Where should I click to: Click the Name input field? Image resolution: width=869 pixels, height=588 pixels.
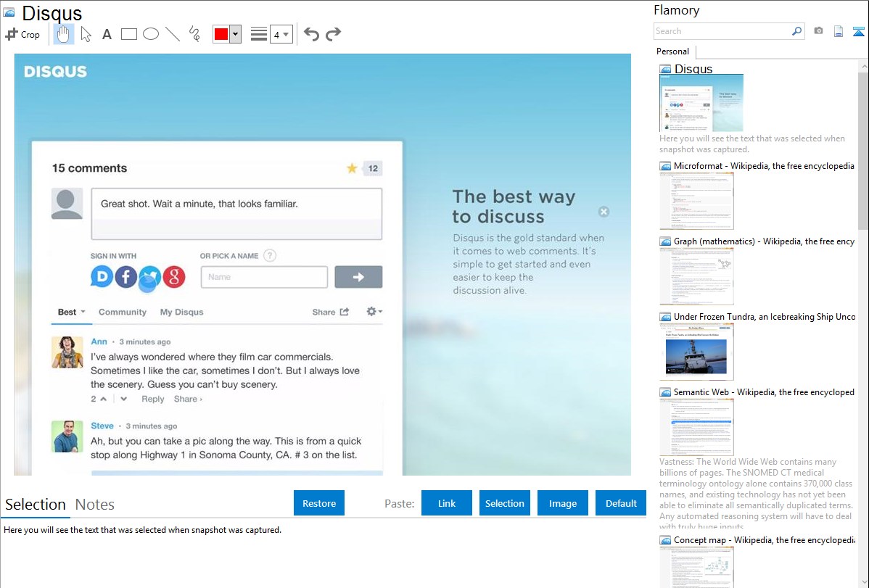264,276
